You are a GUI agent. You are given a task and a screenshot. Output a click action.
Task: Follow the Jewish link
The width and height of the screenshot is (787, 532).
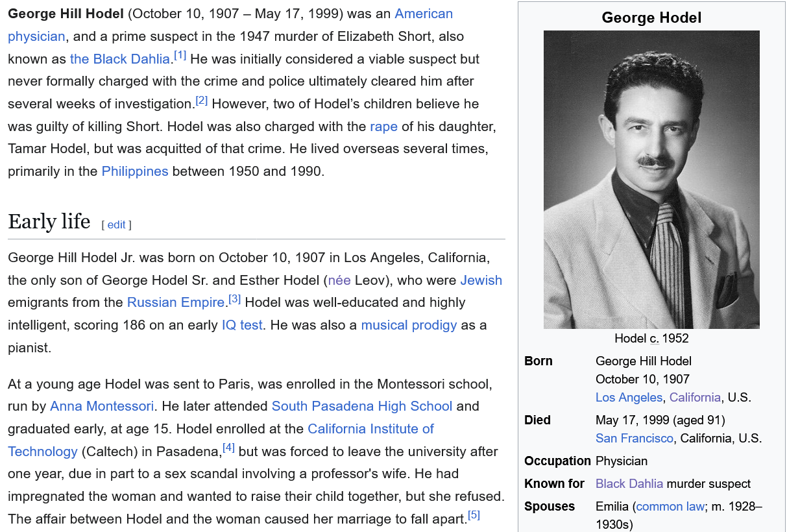pyautogui.click(x=481, y=280)
